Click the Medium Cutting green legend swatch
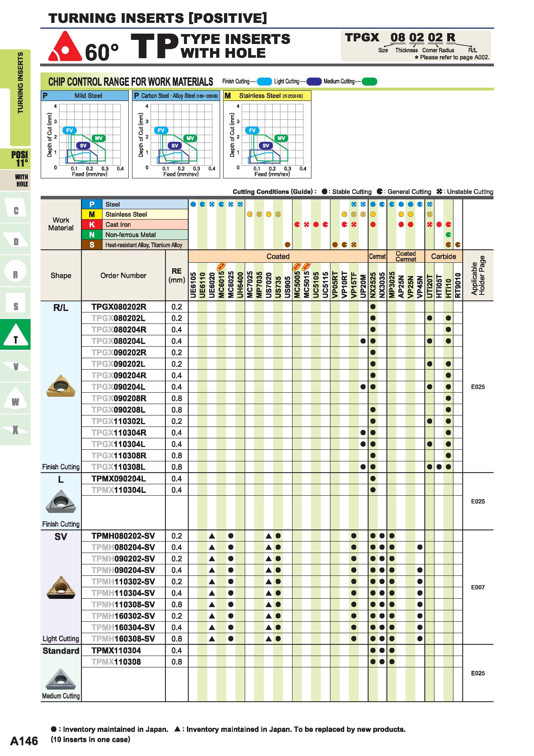Image resolution: width=534 pixels, height=756 pixels. point(369,81)
